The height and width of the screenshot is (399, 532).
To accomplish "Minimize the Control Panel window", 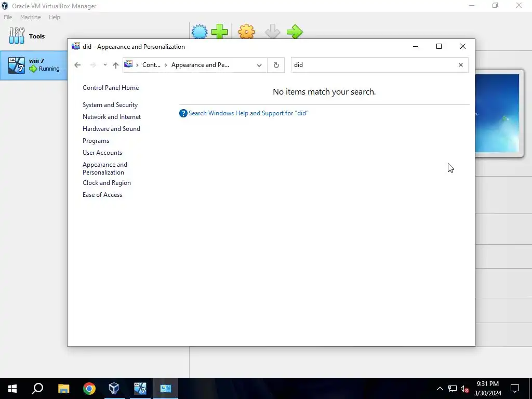I will [x=416, y=46].
